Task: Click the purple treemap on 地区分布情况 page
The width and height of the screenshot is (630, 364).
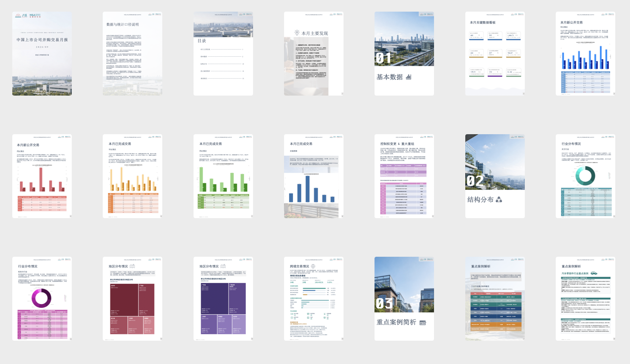Action: [223, 308]
